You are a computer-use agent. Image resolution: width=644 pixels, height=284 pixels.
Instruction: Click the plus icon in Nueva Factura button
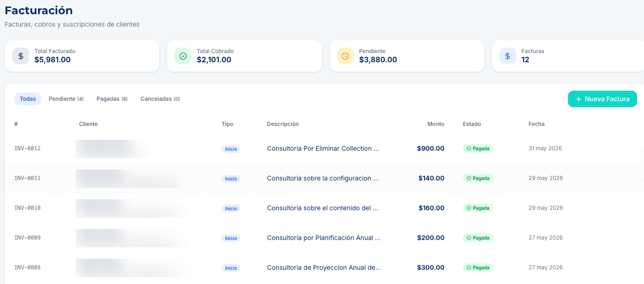click(x=578, y=99)
